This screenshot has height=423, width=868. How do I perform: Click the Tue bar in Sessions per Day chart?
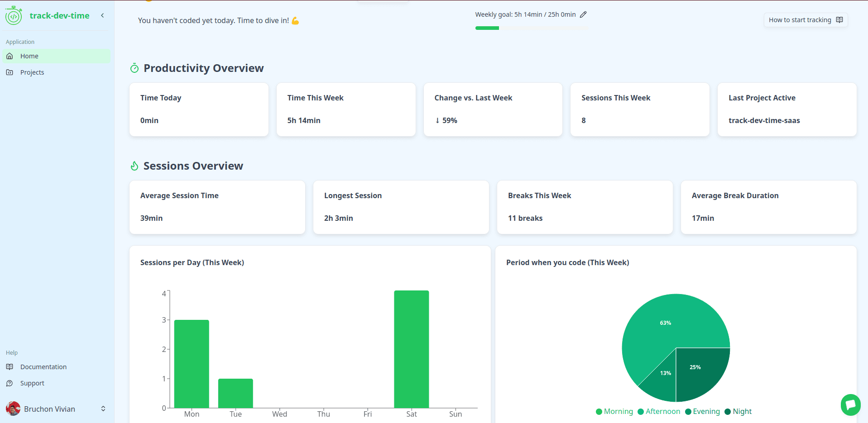tap(235, 393)
